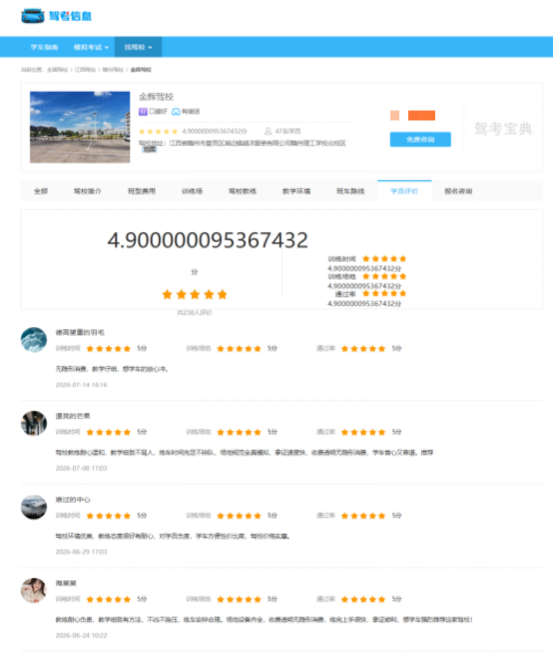
Task: Open the mountain avatar of first reviewer
Action: (34, 340)
